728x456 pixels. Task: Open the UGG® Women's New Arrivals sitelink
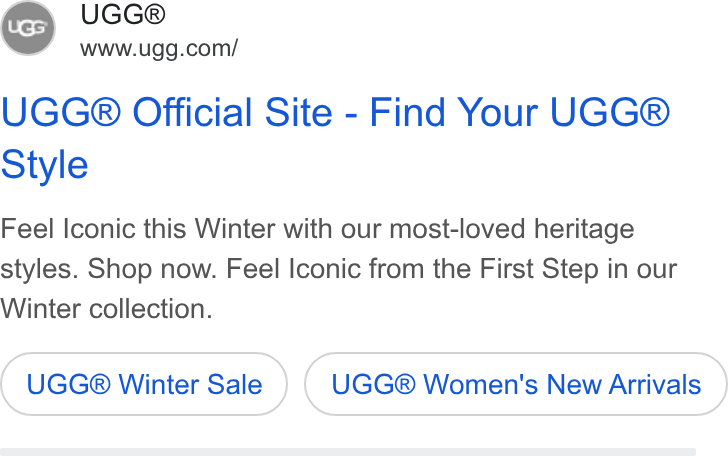coord(516,384)
